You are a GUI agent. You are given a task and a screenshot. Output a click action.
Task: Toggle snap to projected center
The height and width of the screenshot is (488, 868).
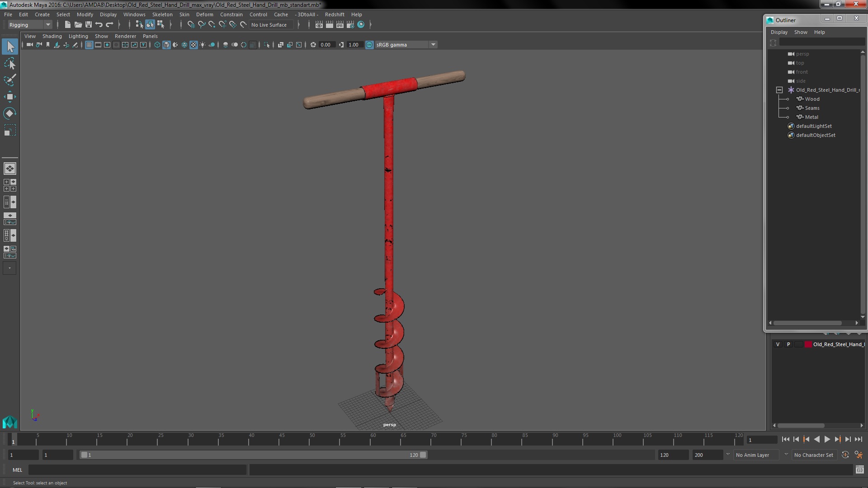(222, 24)
